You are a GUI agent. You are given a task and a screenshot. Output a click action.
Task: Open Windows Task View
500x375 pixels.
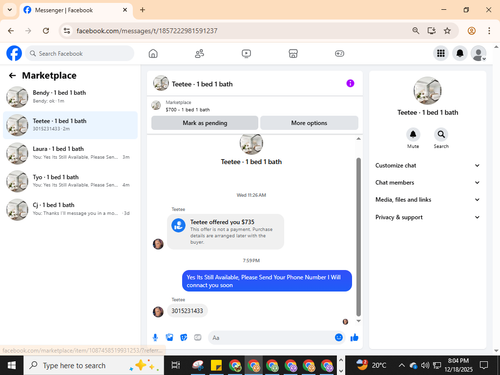(175, 366)
